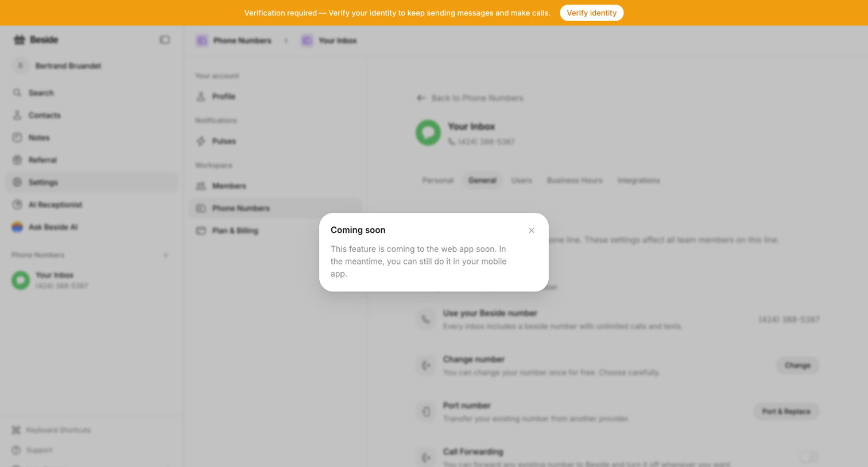Image resolution: width=868 pixels, height=467 pixels.
Task: Open Ask Beside AI
Action: click(x=92, y=227)
